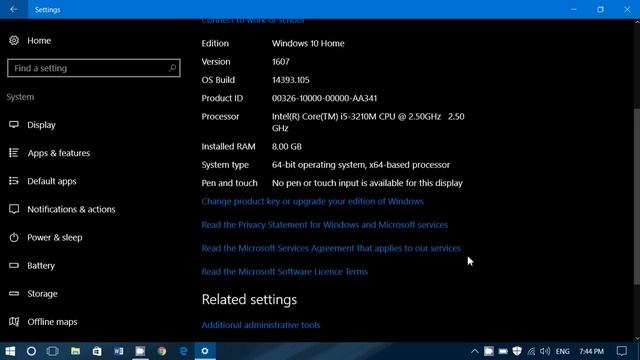Click the Battery icon in sidebar
The height and width of the screenshot is (360, 640).
click(14, 265)
